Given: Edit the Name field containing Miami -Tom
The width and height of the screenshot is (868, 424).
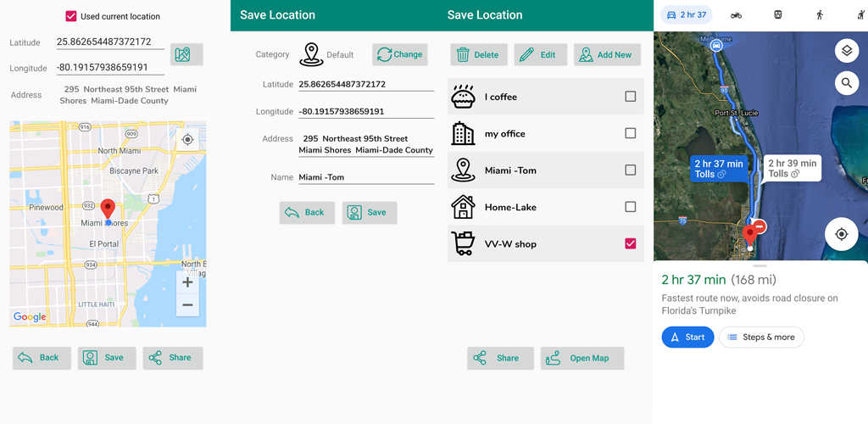Looking at the screenshot, I should [366, 177].
